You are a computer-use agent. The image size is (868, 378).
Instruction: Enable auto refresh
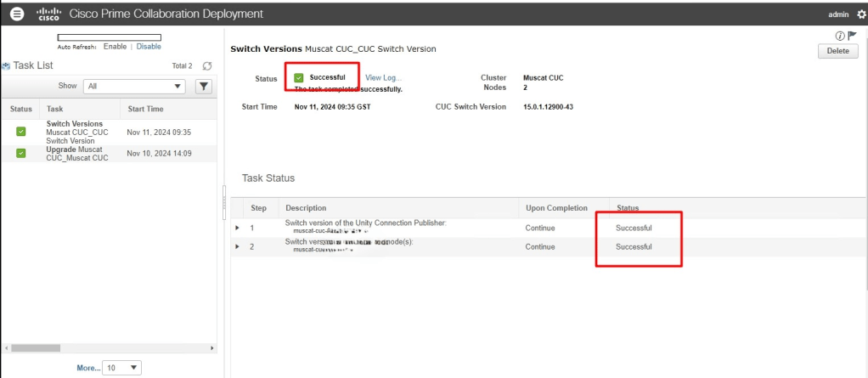[115, 47]
